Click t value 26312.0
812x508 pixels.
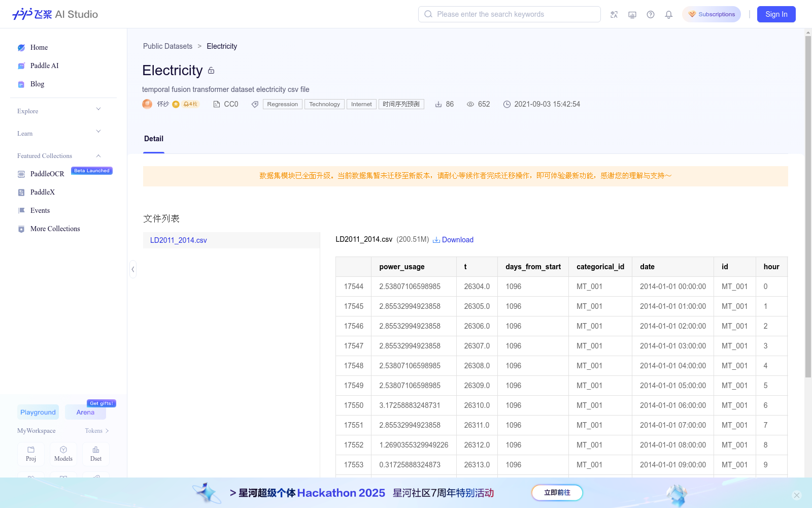click(x=477, y=445)
